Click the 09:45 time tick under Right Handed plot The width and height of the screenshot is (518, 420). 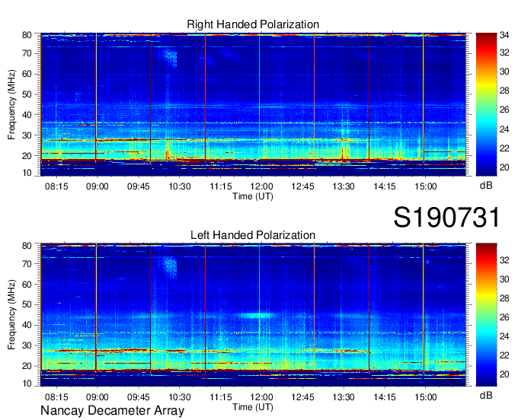pos(139,186)
